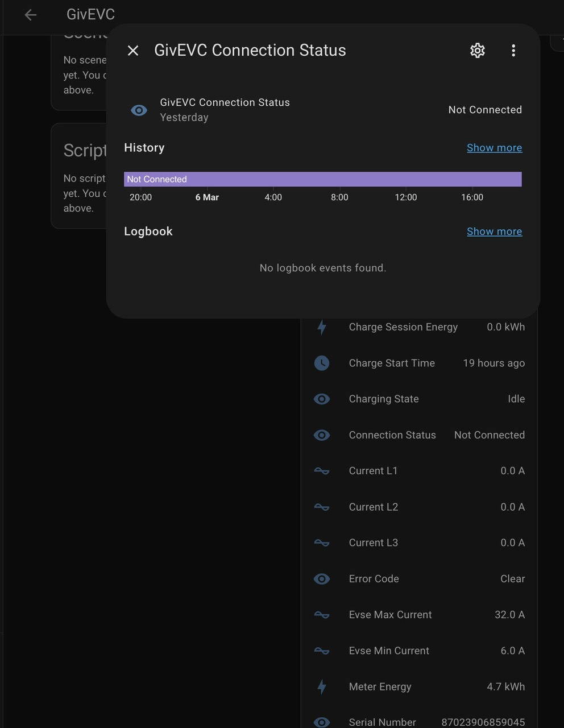Click the Meter Energy lightning icon
Screen dimensions: 564x728
[x=322, y=686]
